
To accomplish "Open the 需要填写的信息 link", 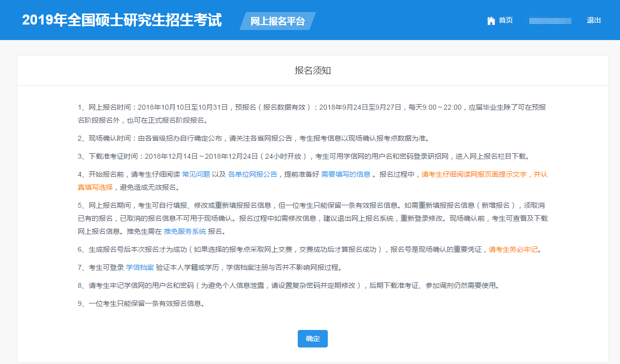I will point(346,174).
